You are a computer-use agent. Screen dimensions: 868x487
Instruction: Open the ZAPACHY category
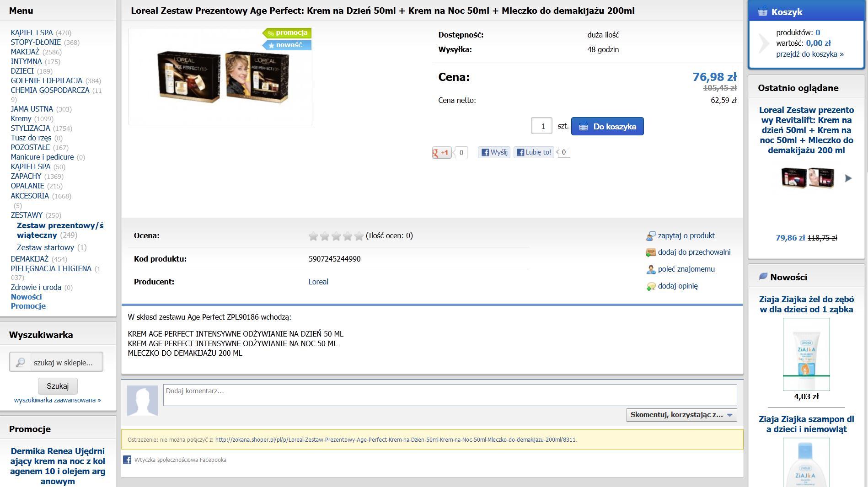[26, 176]
